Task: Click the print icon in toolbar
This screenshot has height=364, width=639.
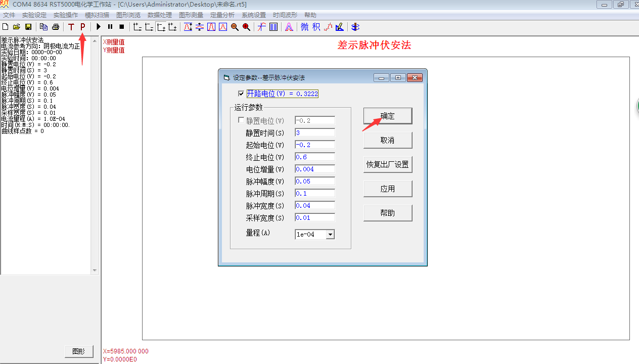Action: click(56, 27)
